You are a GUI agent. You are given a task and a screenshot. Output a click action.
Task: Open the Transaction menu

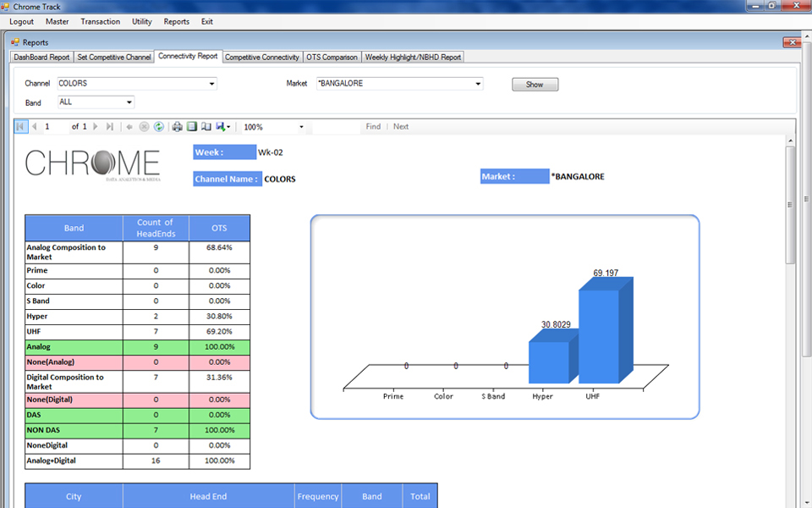click(x=100, y=21)
